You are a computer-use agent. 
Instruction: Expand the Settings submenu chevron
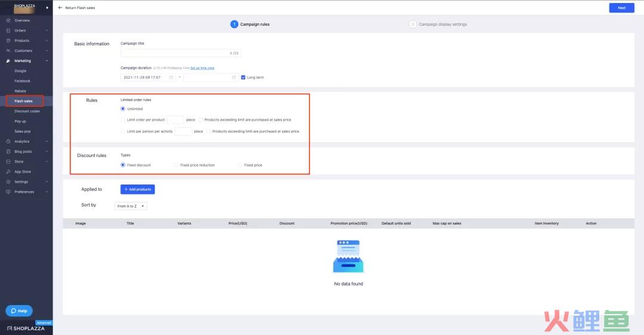[47, 182]
